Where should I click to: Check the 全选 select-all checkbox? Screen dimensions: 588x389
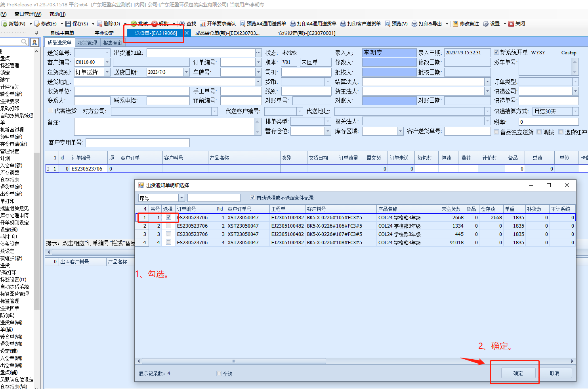point(219,374)
